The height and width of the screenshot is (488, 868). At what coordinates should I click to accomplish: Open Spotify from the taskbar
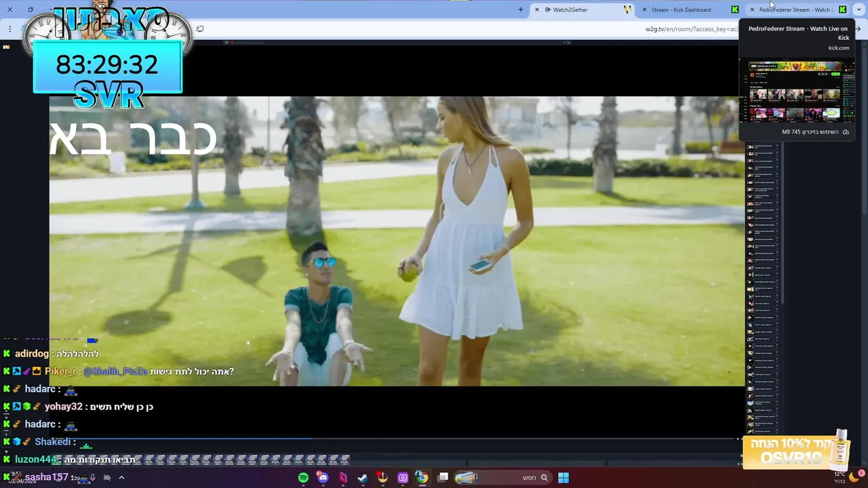tap(303, 478)
